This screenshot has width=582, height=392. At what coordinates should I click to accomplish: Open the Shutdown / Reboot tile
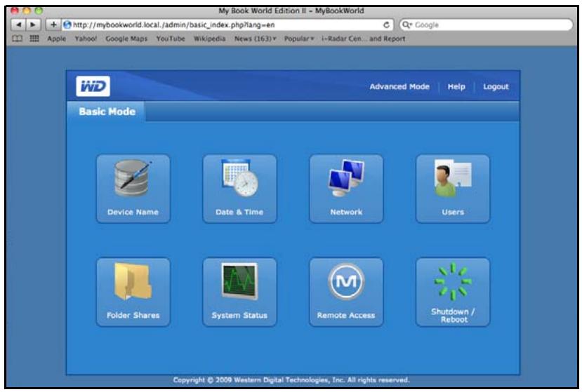(453, 292)
